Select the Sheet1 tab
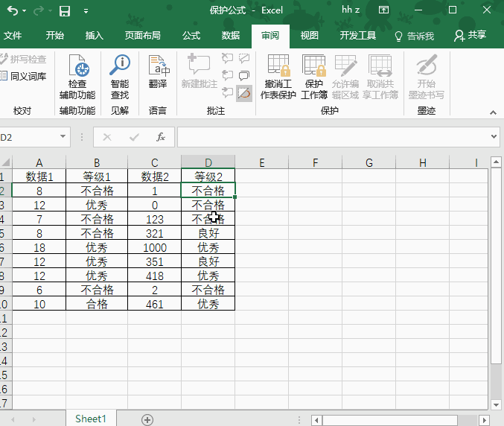The width and height of the screenshot is (504, 426). point(91,419)
